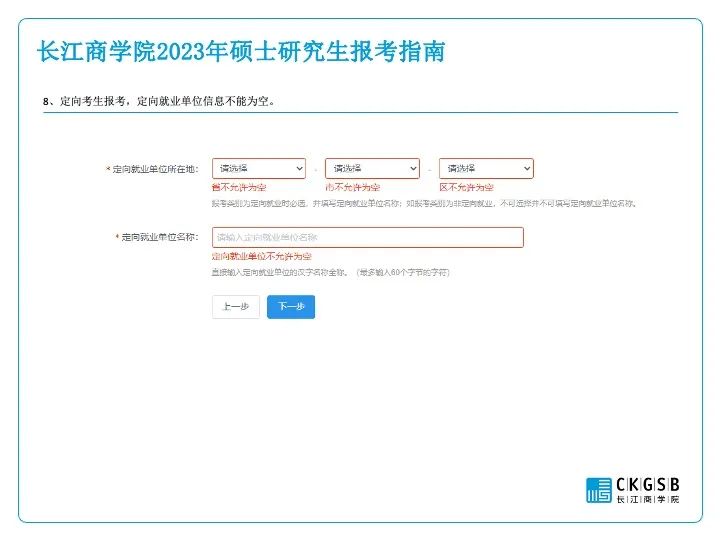Click the 区不允许为空 error text
The height and width of the screenshot is (540, 720).
pos(467,187)
